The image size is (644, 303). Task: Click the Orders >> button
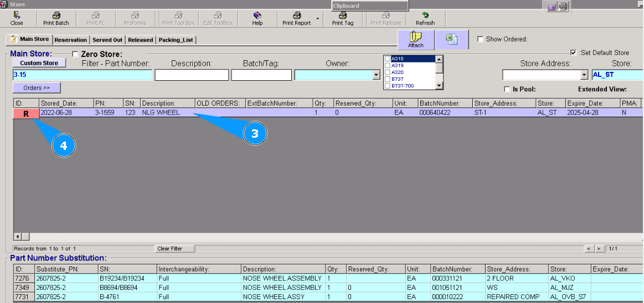click(37, 88)
